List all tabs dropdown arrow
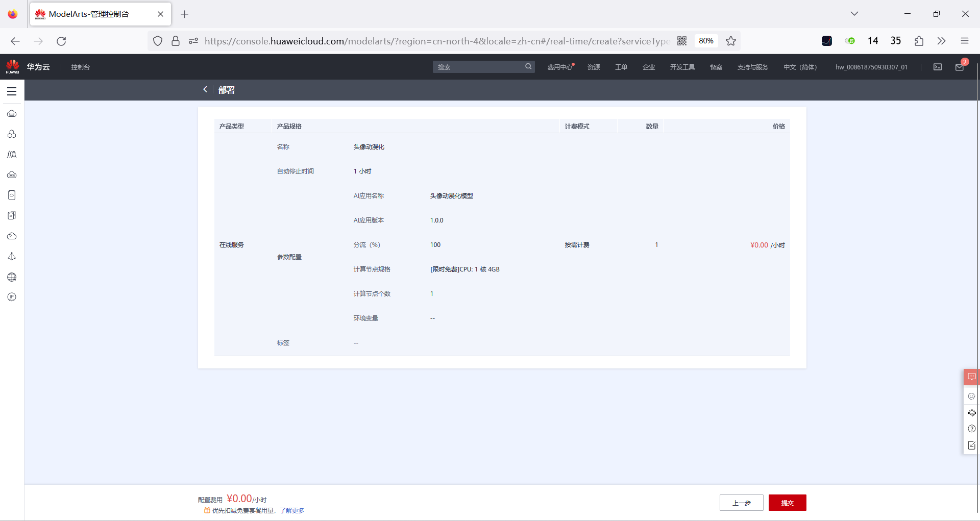This screenshot has width=980, height=521. [x=854, y=14]
